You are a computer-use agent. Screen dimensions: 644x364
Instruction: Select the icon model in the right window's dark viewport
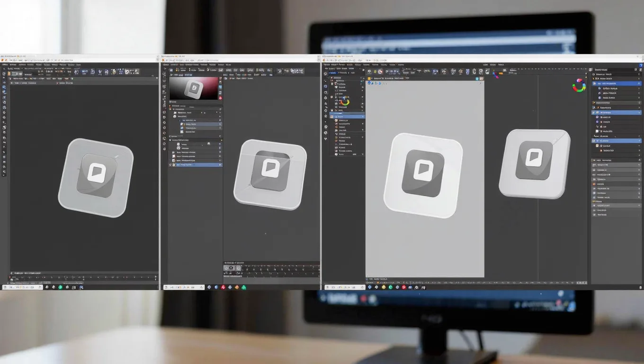(x=535, y=164)
